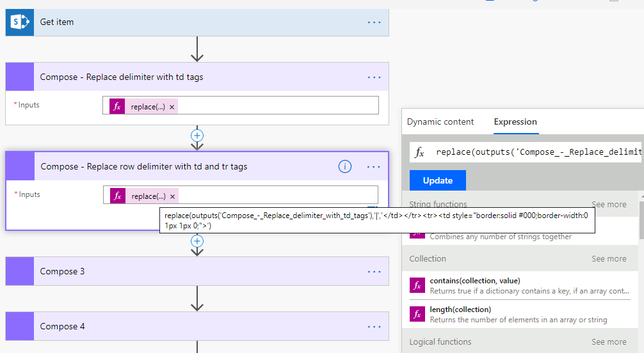Click 'Combines any number of strings together' description
Viewport: 644px width, 353px height.
point(501,237)
